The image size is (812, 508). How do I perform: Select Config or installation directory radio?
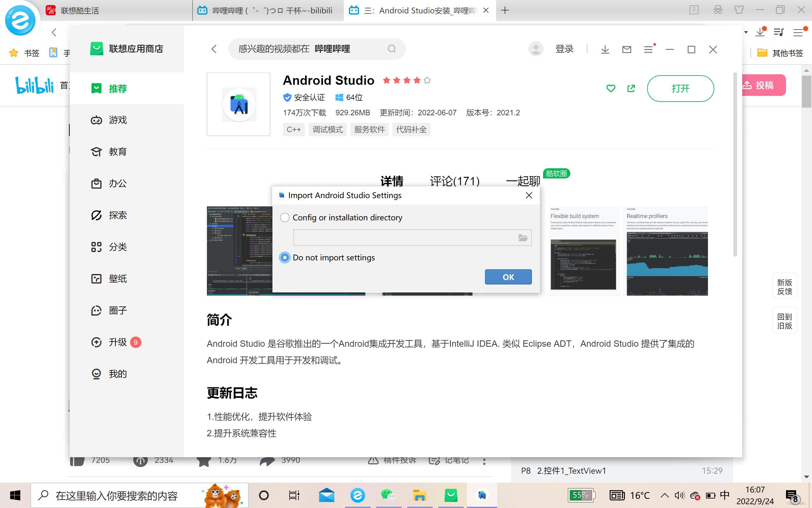click(x=285, y=218)
